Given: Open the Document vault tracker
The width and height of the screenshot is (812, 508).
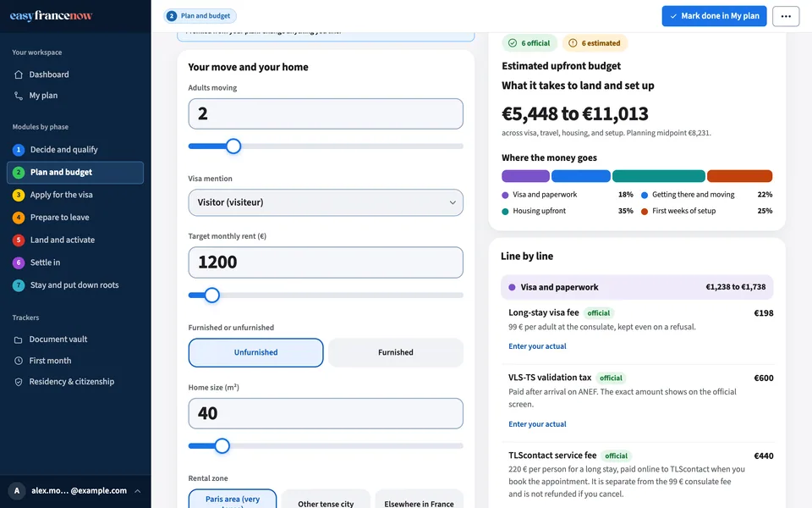Looking at the screenshot, I should 75,340.
